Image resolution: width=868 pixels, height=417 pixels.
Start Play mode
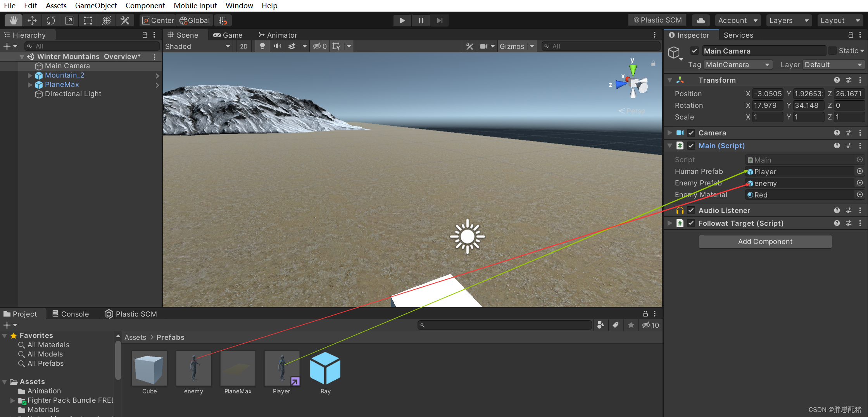coord(402,20)
